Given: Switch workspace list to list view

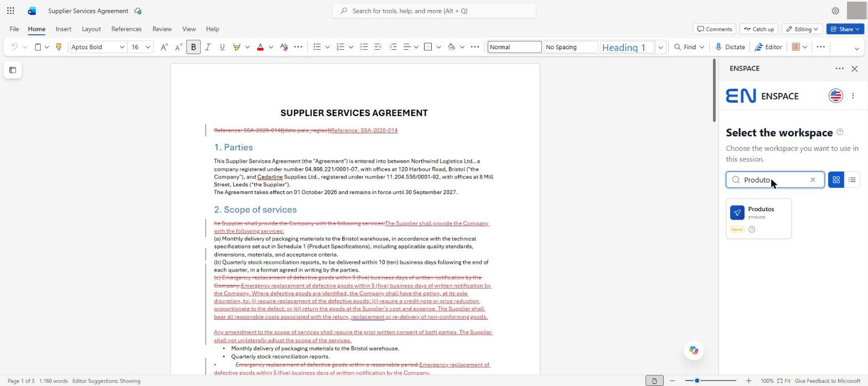Looking at the screenshot, I should 852,180.
